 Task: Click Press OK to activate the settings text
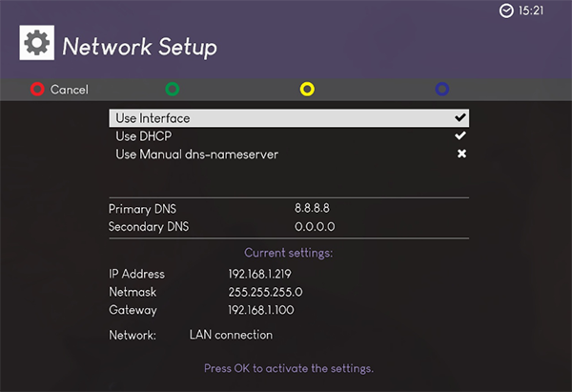click(x=289, y=368)
